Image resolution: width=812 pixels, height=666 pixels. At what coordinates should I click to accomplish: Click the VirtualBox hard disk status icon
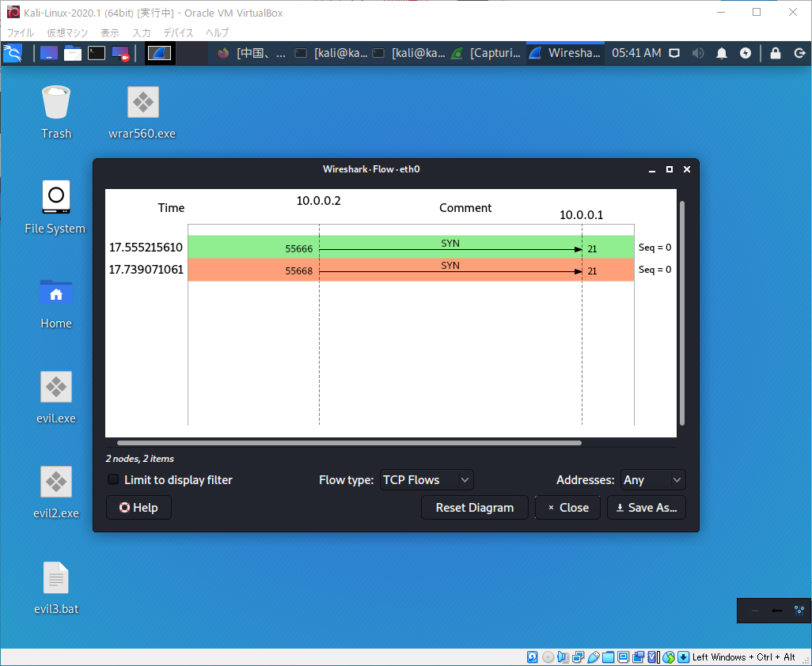tap(533, 657)
